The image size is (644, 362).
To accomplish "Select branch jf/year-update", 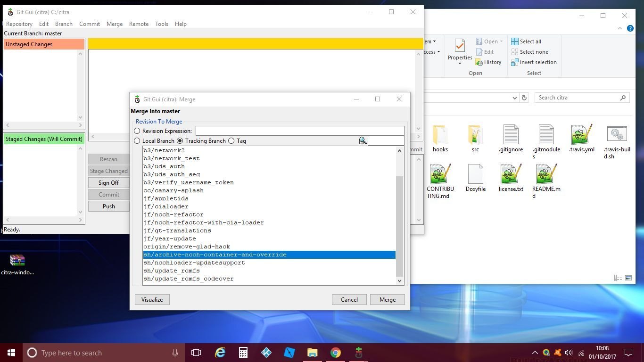I will click(x=269, y=239).
